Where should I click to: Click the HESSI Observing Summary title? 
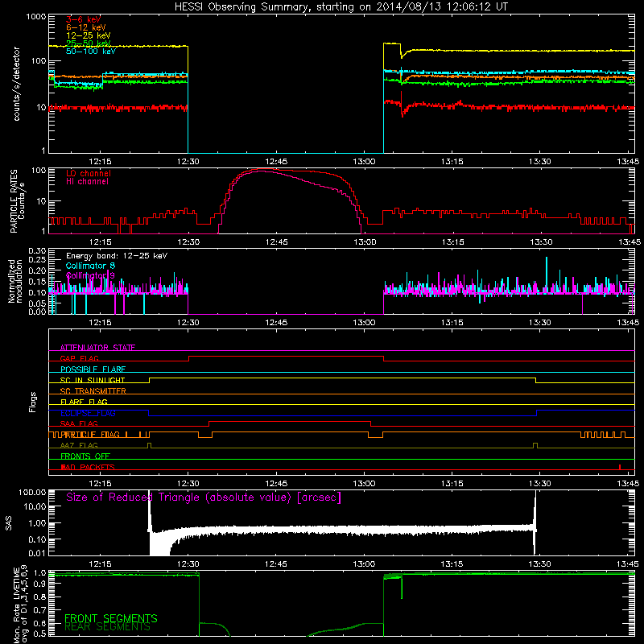pos(341,7)
